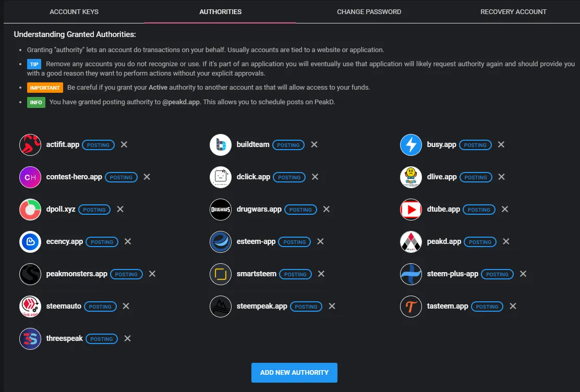Click the orange IMPORTANT label
Screen dimensions: 580x392
[45, 88]
